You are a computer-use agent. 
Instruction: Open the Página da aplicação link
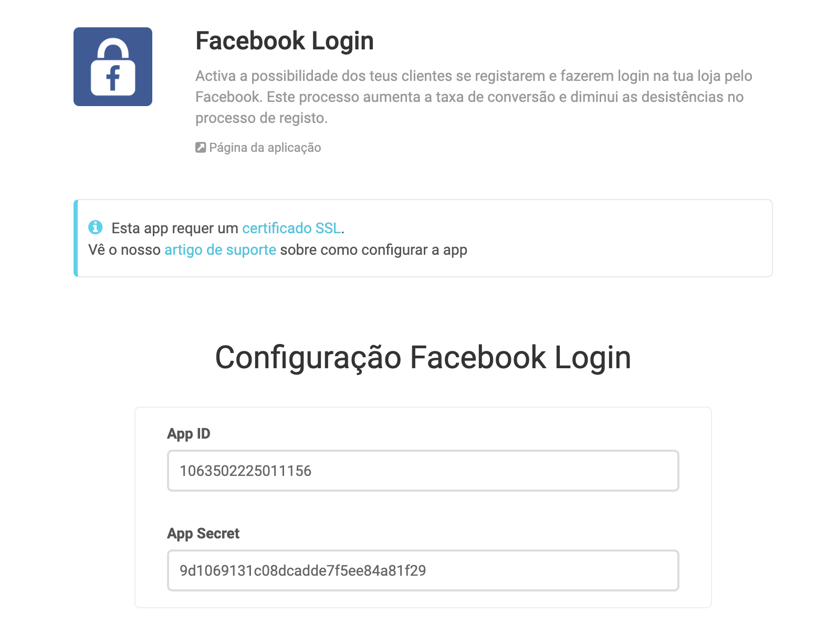tap(265, 148)
